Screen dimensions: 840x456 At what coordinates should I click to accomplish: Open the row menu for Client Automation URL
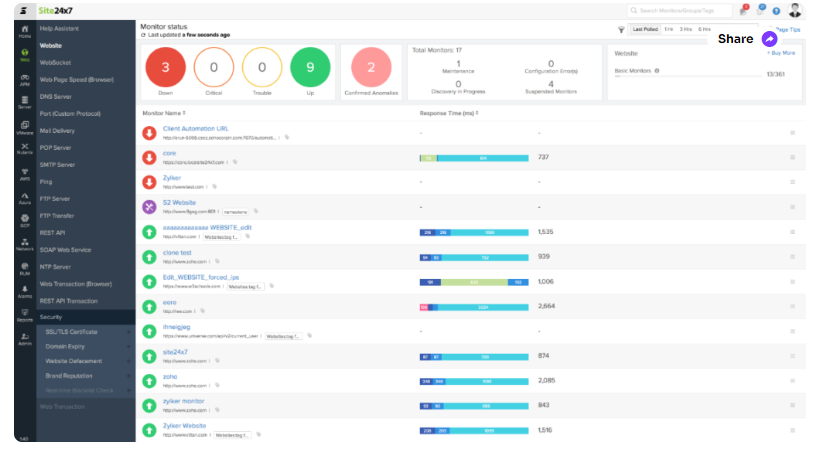point(792,133)
